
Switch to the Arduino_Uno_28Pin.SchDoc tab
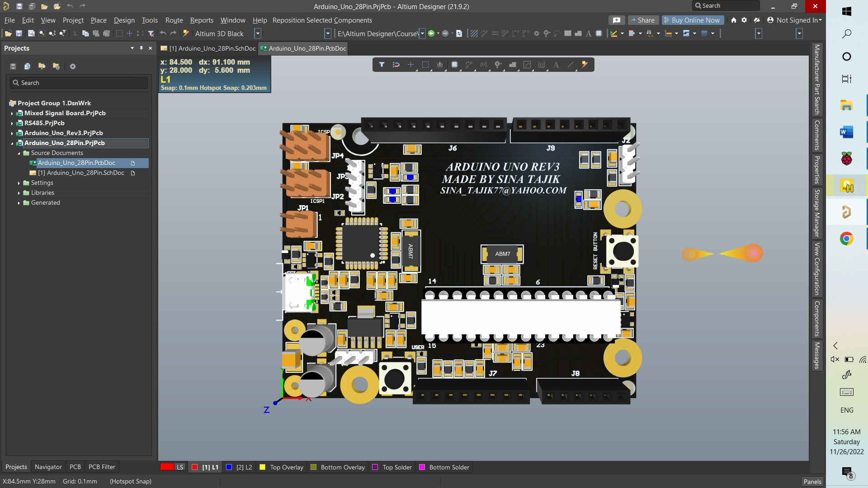tap(208, 48)
